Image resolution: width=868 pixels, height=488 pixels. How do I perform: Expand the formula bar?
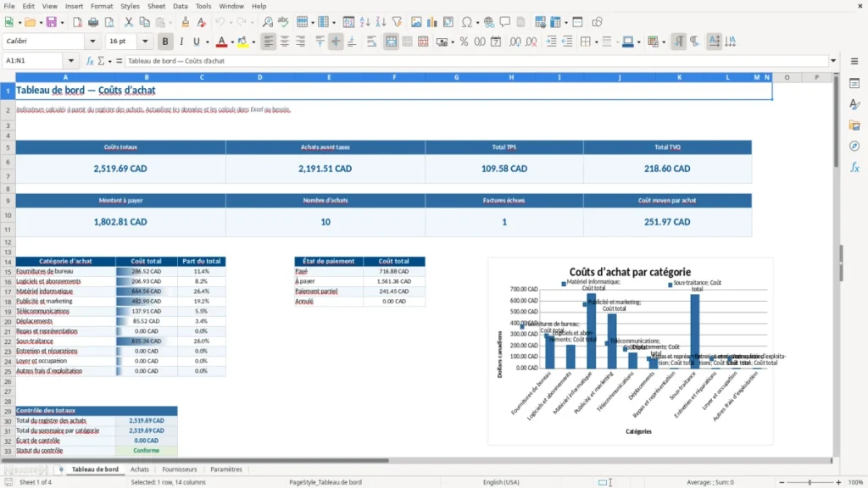click(x=833, y=61)
